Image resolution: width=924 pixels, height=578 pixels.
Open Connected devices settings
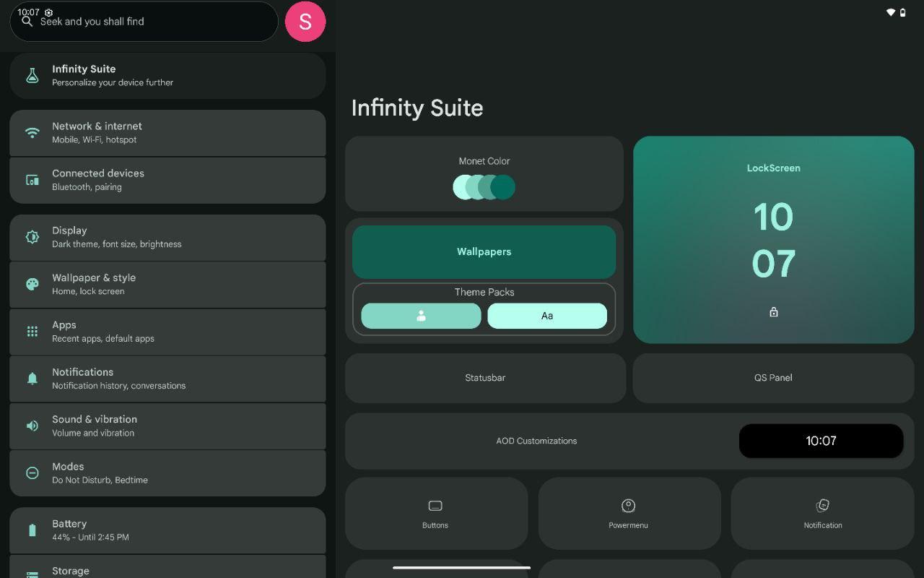167,180
